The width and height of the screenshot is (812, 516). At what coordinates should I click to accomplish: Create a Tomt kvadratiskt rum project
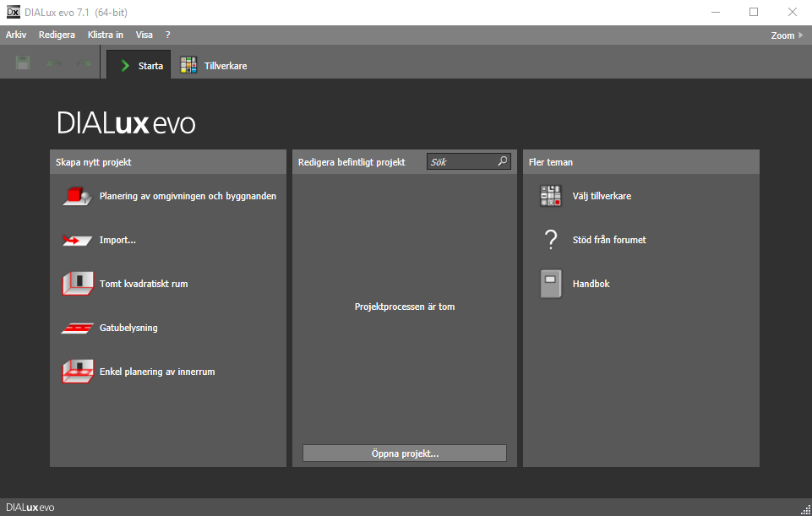tap(144, 284)
